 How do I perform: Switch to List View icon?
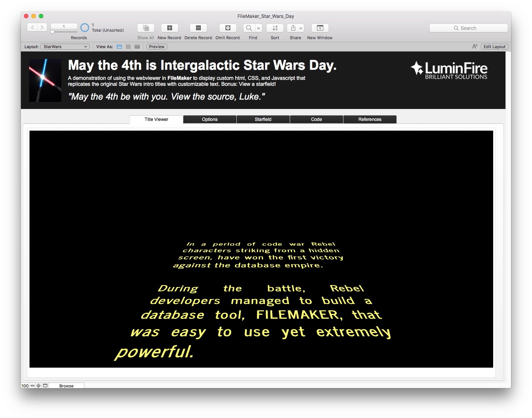128,47
